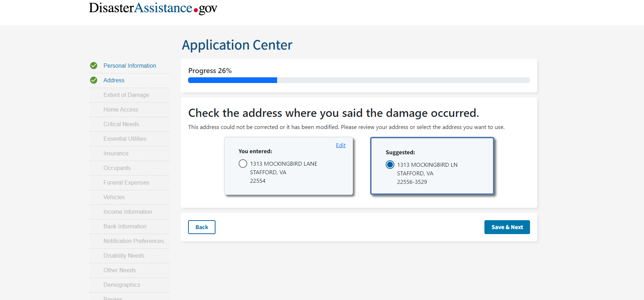Open the Personal Information section

[130, 66]
